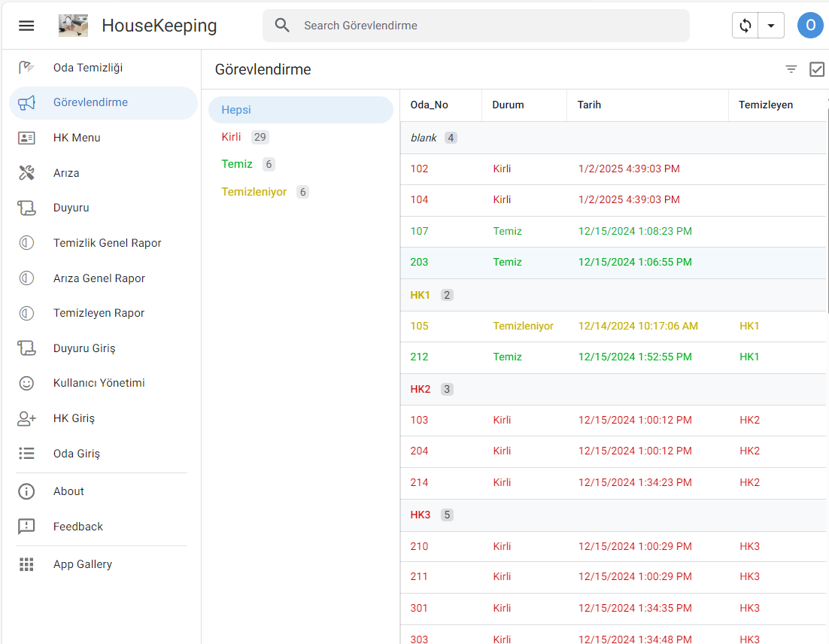The width and height of the screenshot is (829, 644).
Task: Open room 301 row
Action: (613, 609)
